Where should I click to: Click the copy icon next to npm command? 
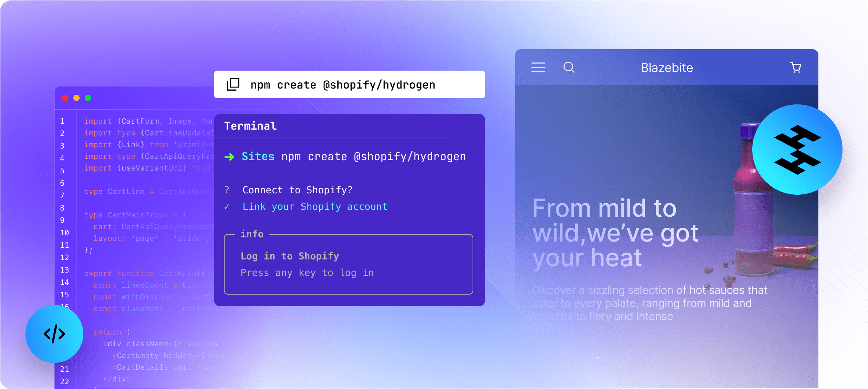232,85
